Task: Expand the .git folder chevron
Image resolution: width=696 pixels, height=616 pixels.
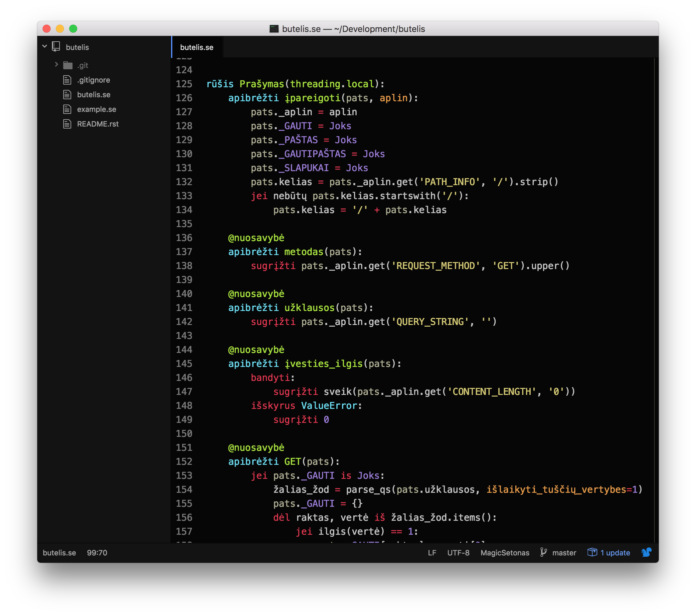Action: 57,65
